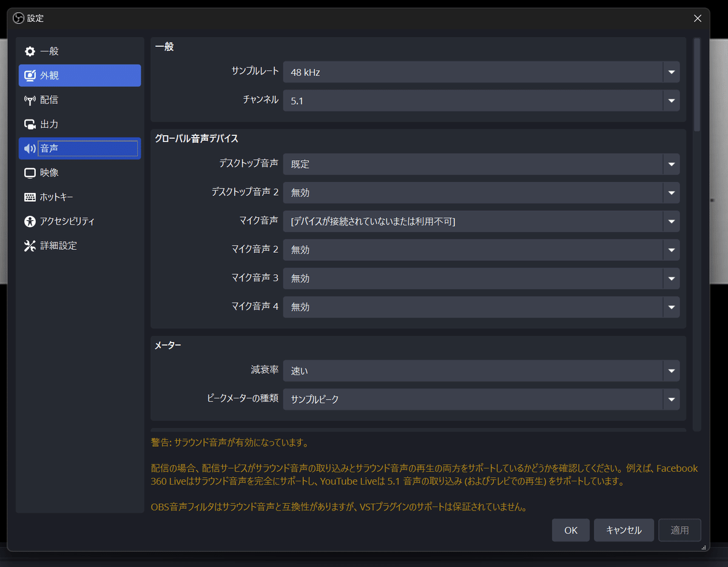This screenshot has width=728, height=567.
Task: Open the 詳細設定 tools icon
Action: (30, 246)
